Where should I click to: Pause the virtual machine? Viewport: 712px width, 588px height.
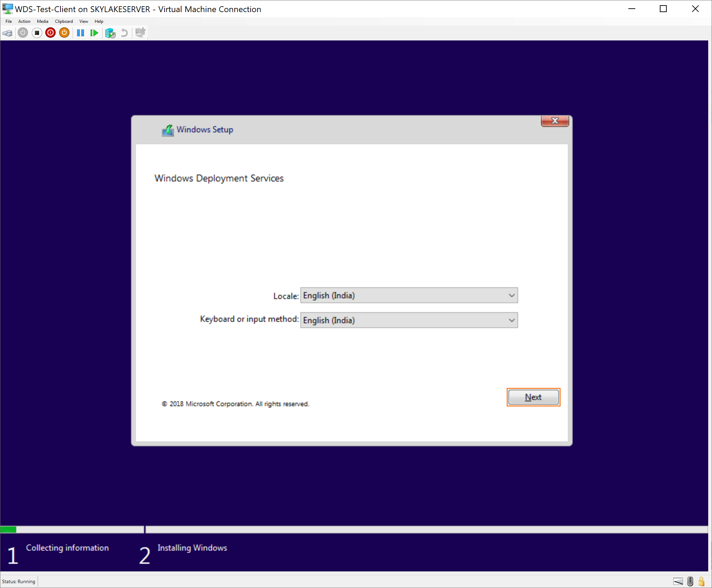click(x=81, y=33)
